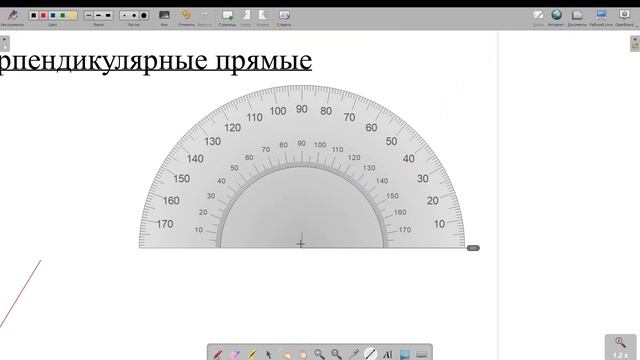Select the Zoom out magnifier tool
The width and height of the screenshot is (640, 360).
coord(336,354)
